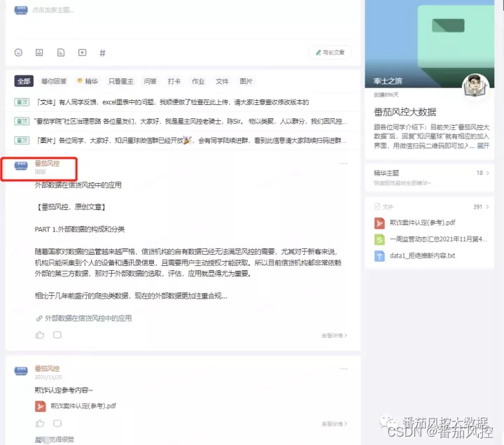504x445 pixels.
Task: Open the 问答 tab
Action: [150, 81]
